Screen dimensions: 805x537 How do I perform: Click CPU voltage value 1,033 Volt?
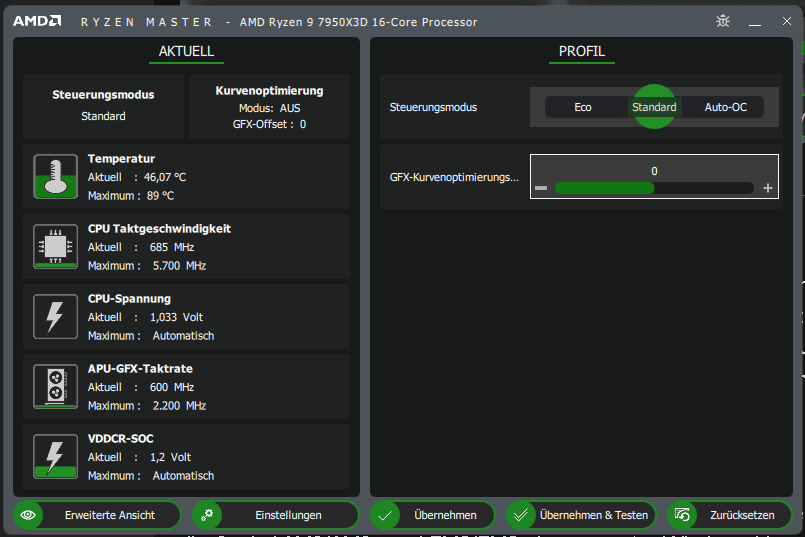coord(177,317)
